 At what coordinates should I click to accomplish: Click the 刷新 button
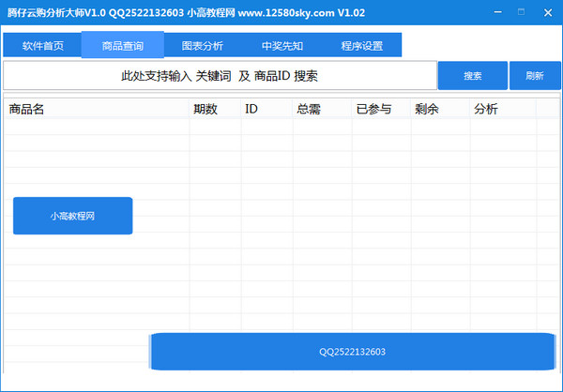pos(534,76)
